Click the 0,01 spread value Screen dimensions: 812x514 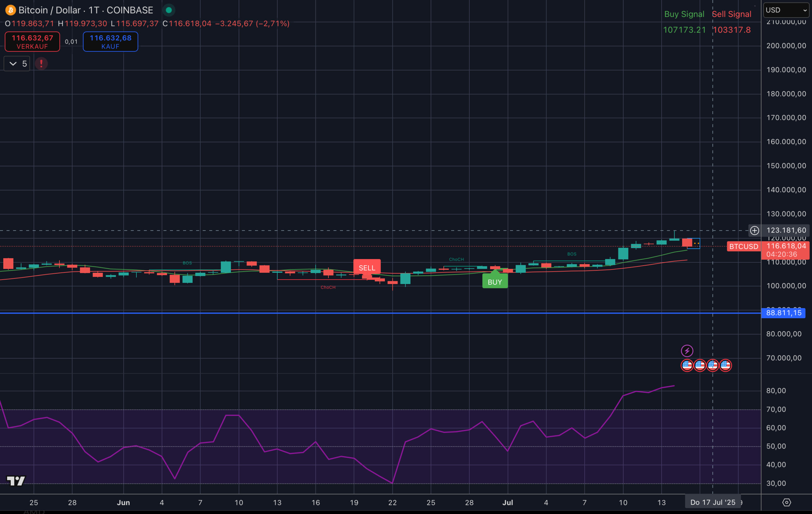click(71, 42)
